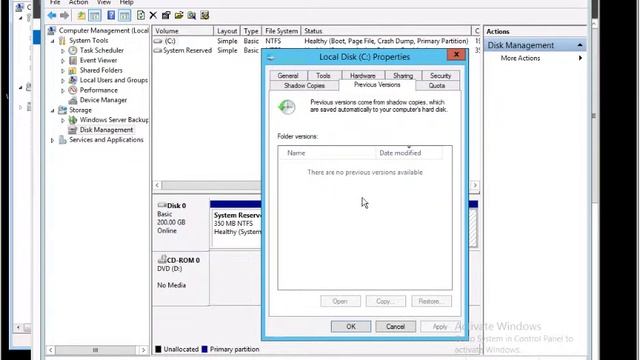
Task: Open the Hardware tab
Action: click(x=362, y=76)
